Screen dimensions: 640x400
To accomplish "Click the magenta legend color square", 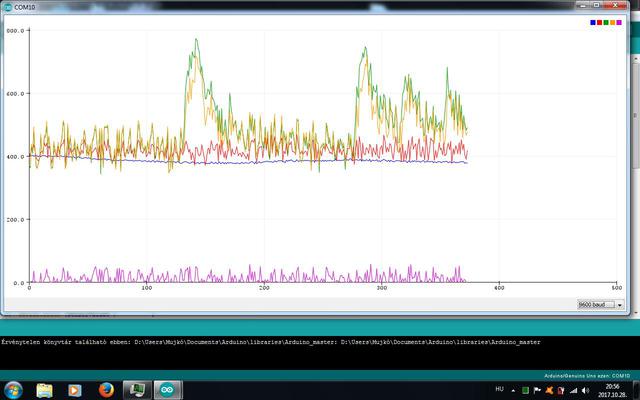I will click(618, 20).
